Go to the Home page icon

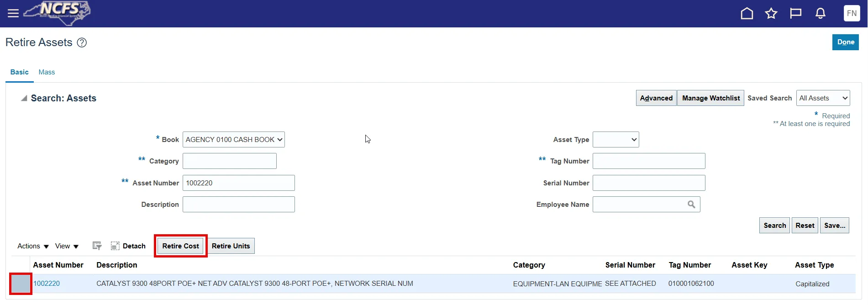coord(747,13)
